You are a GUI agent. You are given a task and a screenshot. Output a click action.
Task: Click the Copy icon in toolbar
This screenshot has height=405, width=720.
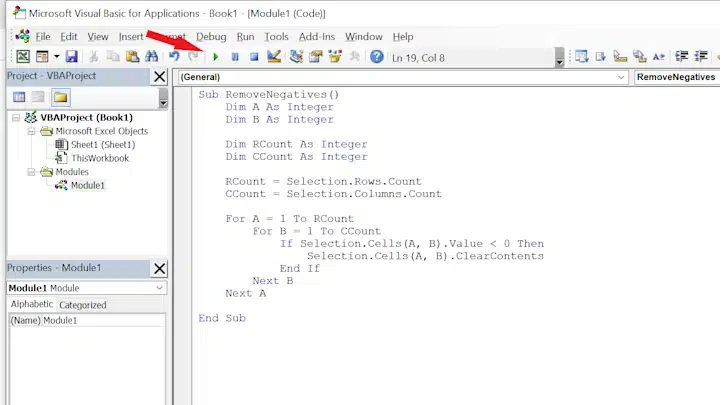tap(112, 56)
